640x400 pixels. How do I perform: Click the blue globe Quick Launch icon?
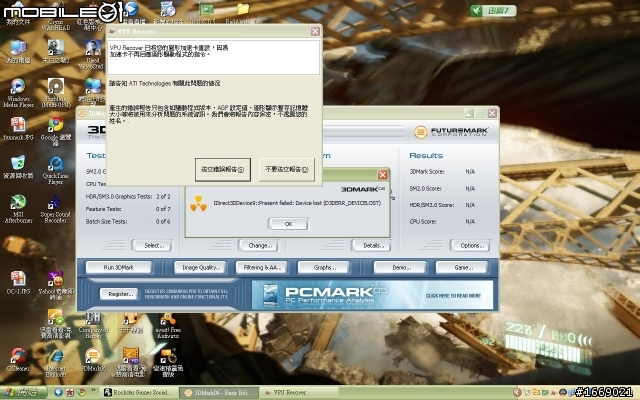pyautogui.click(x=58, y=393)
